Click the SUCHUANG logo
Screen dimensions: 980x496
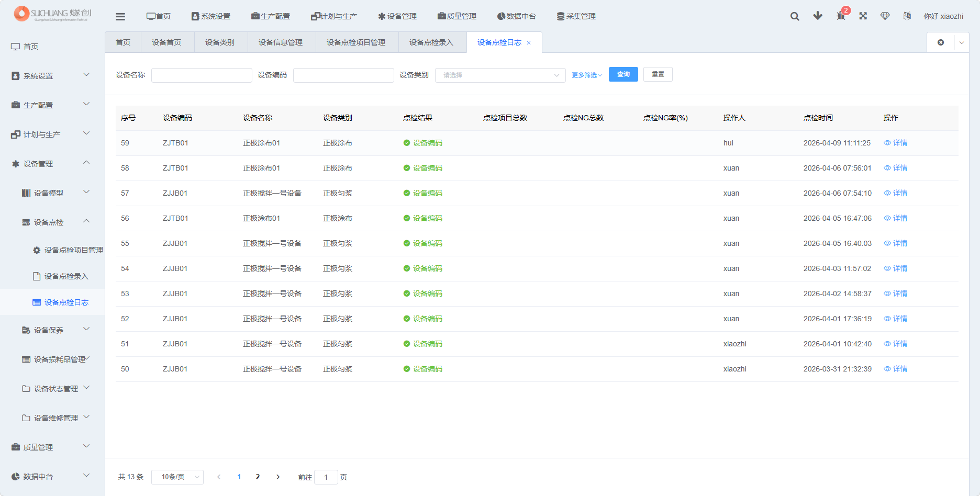pyautogui.click(x=53, y=14)
